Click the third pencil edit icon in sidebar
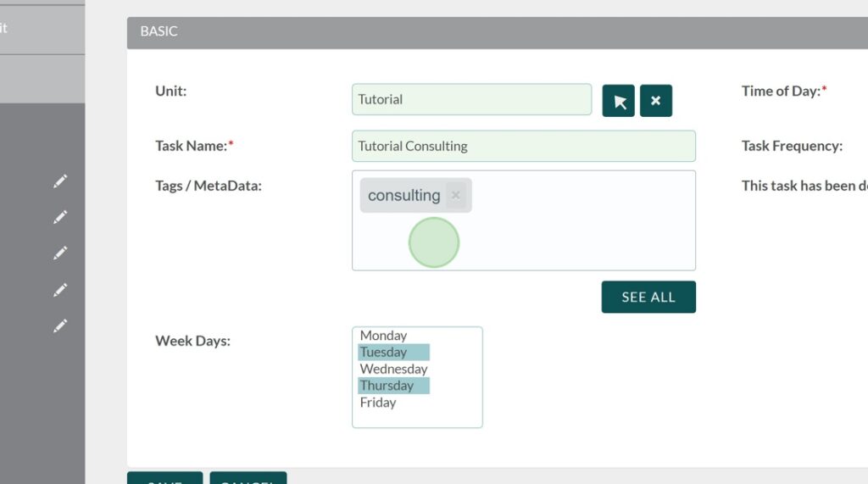Image resolution: width=868 pixels, height=484 pixels. [59, 253]
